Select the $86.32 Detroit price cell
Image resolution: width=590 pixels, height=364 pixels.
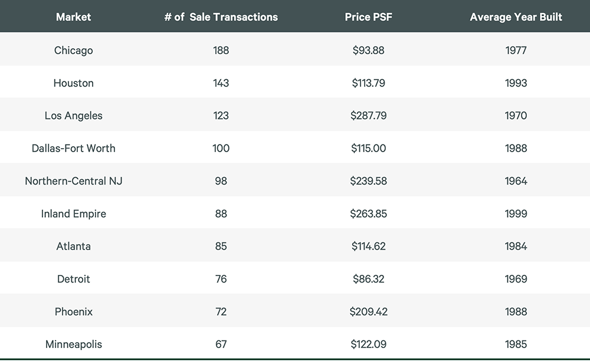[x=368, y=279]
